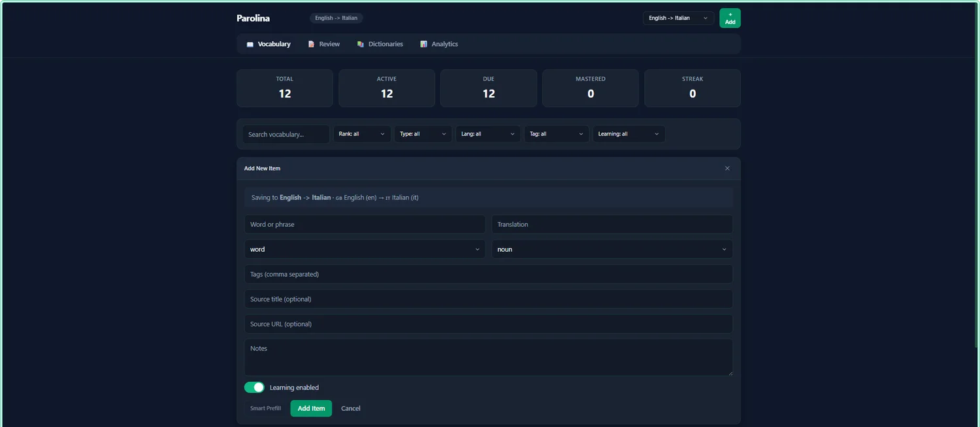Open the Learning: all filter dropdown
The height and width of the screenshot is (427, 980).
(629, 134)
